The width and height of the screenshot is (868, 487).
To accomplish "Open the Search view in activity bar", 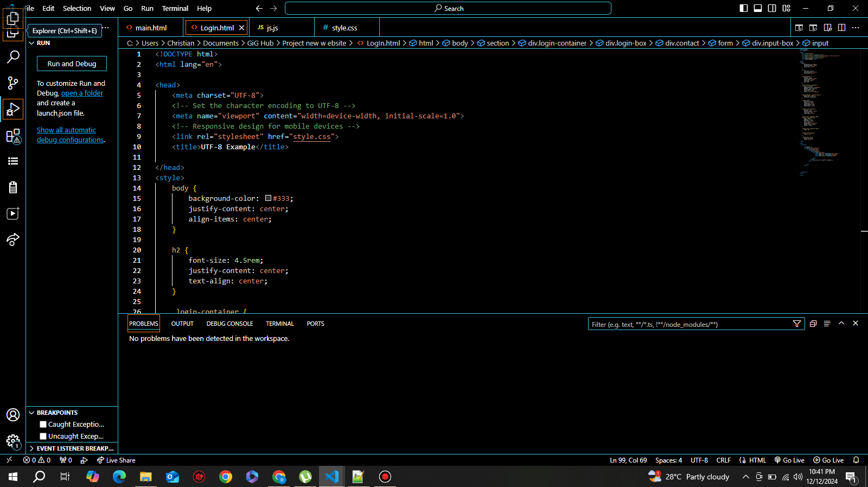I will (x=13, y=56).
